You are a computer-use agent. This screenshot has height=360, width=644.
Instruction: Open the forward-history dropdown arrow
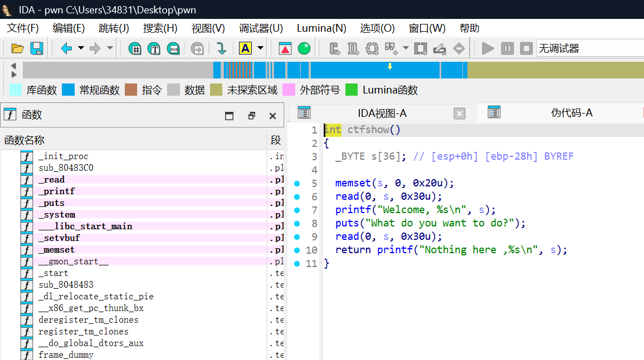tap(110, 48)
